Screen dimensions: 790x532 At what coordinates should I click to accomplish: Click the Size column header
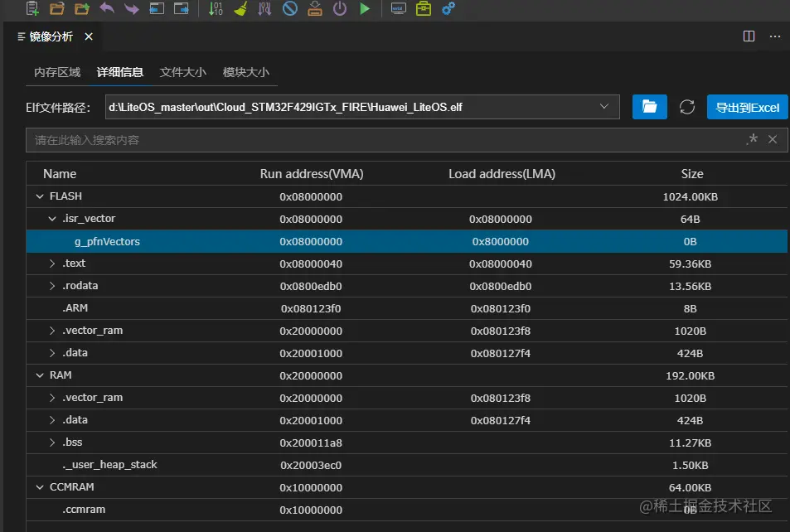tap(691, 174)
